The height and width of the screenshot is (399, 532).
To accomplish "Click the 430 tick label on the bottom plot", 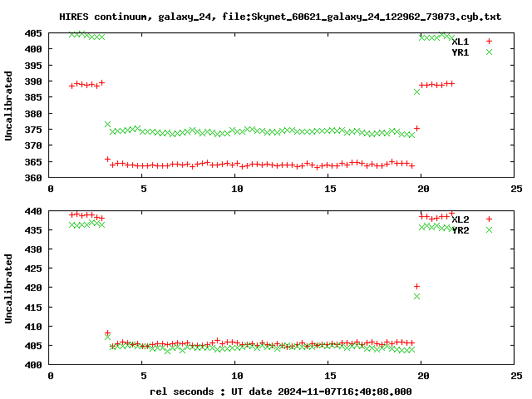I will click(x=33, y=249).
